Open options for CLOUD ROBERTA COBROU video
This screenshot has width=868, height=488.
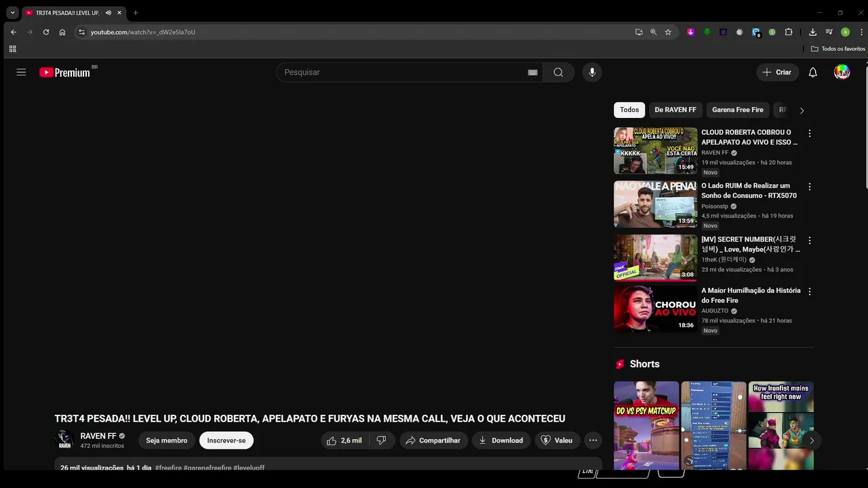(x=809, y=134)
